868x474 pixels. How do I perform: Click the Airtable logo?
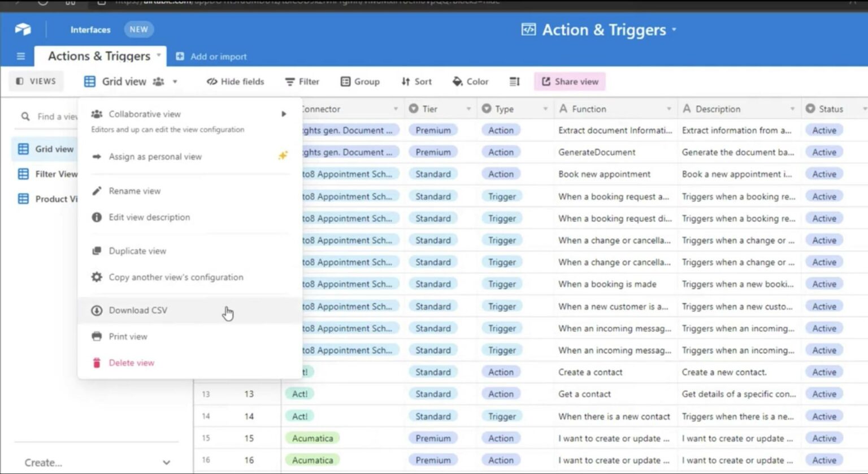[23, 29]
